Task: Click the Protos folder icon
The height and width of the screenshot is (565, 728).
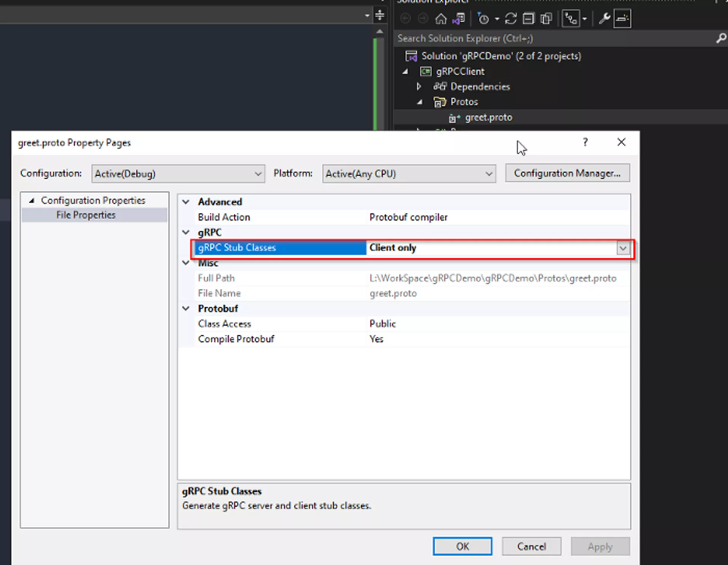Action: (x=440, y=102)
